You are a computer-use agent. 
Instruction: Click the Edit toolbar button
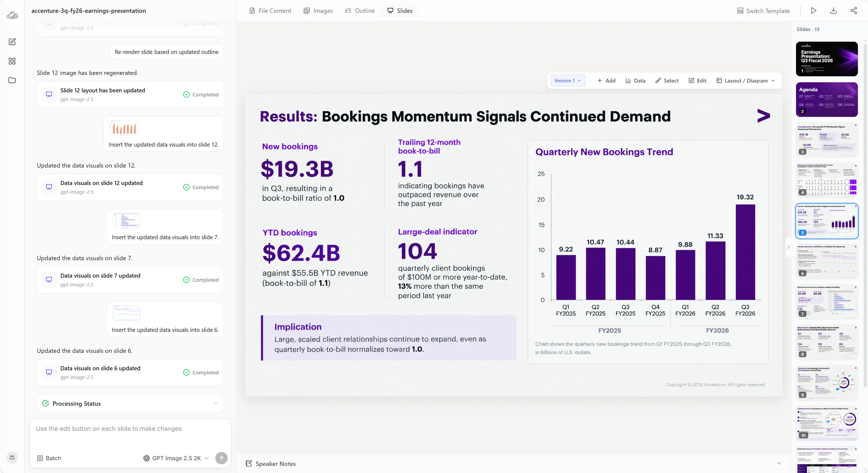[698, 80]
